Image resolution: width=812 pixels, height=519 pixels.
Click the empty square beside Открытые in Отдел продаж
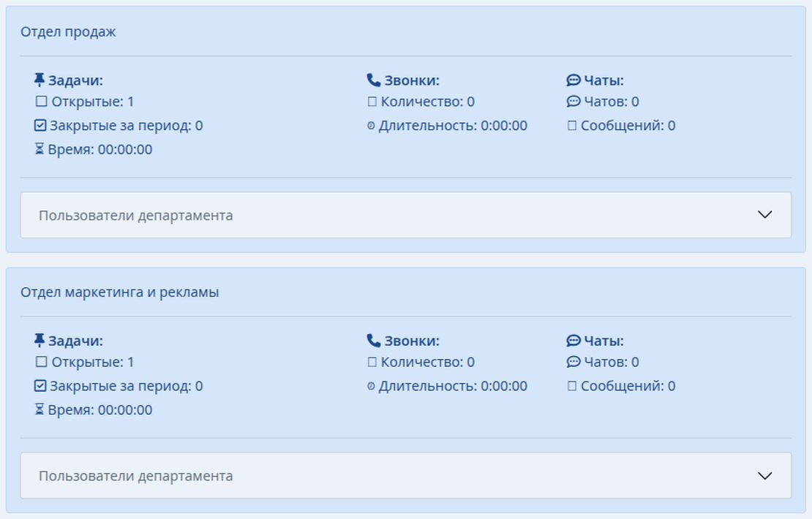point(41,102)
